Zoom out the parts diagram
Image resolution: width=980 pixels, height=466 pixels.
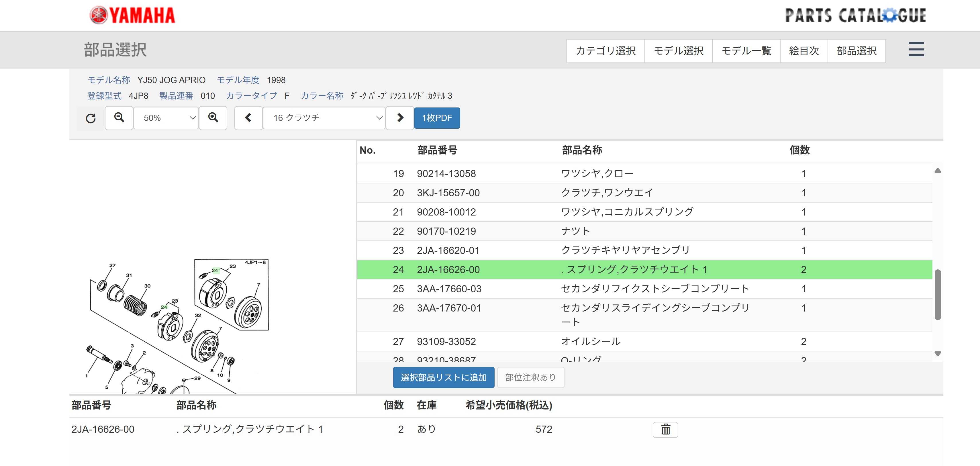pyautogui.click(x=119, y=118)
